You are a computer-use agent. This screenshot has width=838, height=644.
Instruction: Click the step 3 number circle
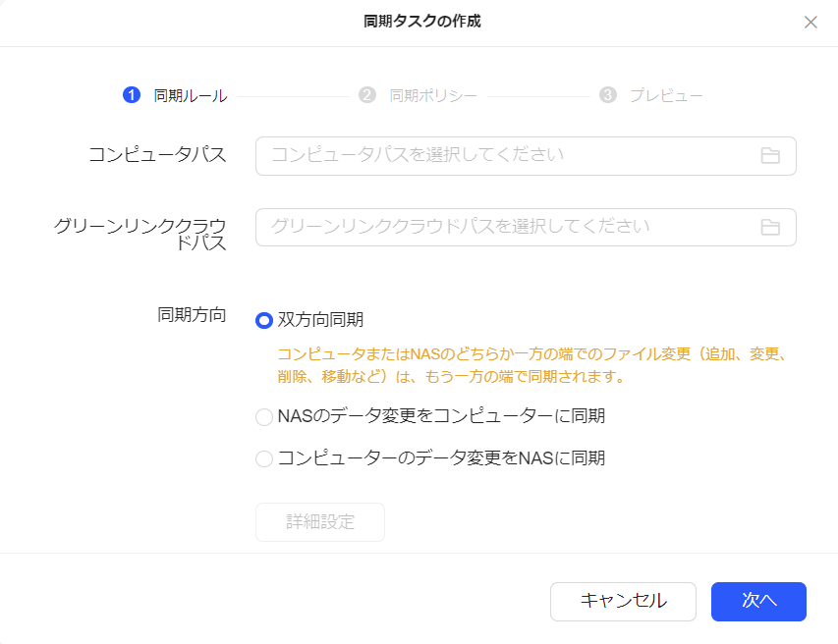(x=608, y=95)
